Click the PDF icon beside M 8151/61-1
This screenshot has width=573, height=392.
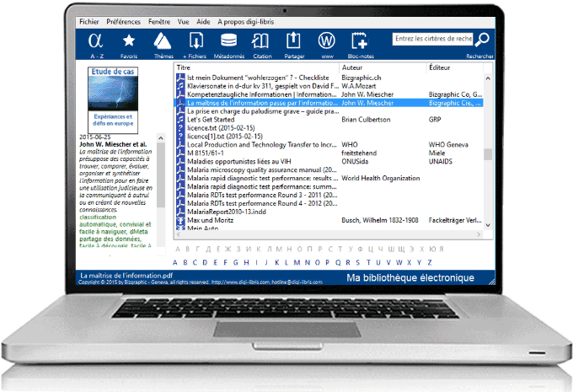(180, 153)
